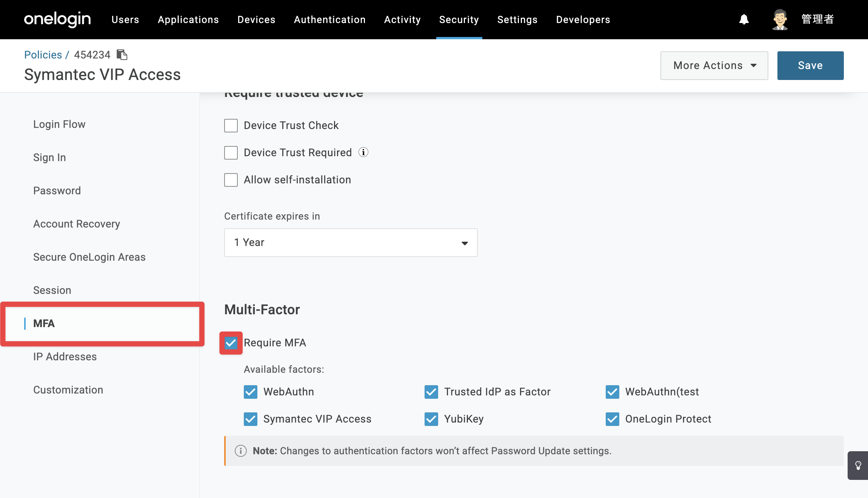Check Allow self-installation
This screenshot has width=868, height=498.
pyautogui.click(x=231, y=180)
